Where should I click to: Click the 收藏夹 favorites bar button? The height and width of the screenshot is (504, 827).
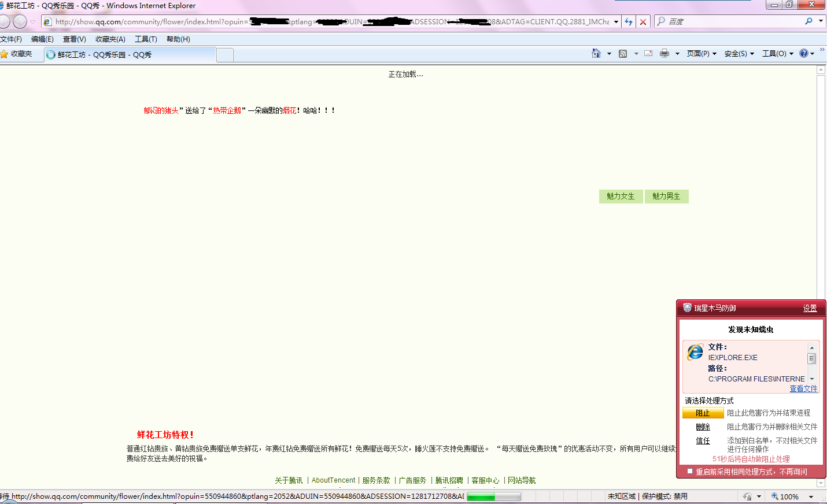[x=16, y=54]
